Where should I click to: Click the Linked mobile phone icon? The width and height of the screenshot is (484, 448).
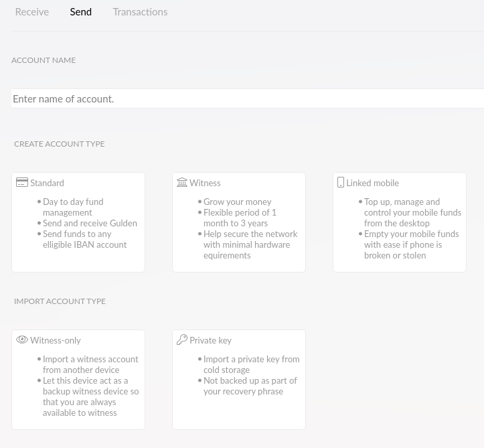coord(340,182)
